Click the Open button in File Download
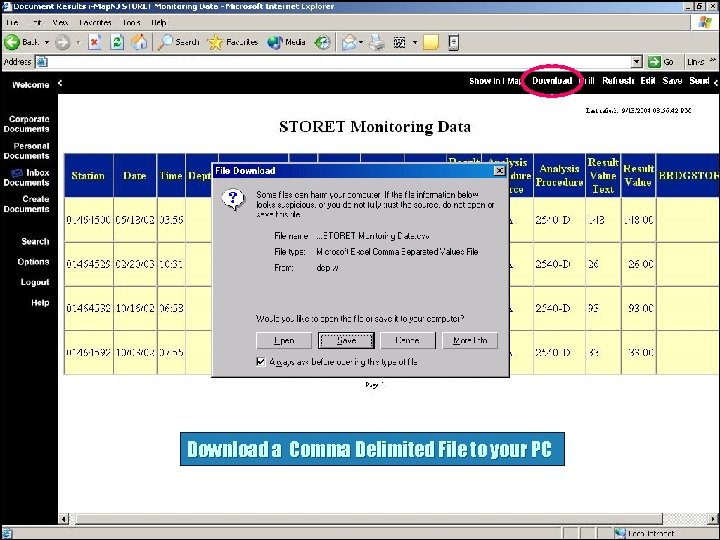 pyautogui.click(x=284, y=341)
